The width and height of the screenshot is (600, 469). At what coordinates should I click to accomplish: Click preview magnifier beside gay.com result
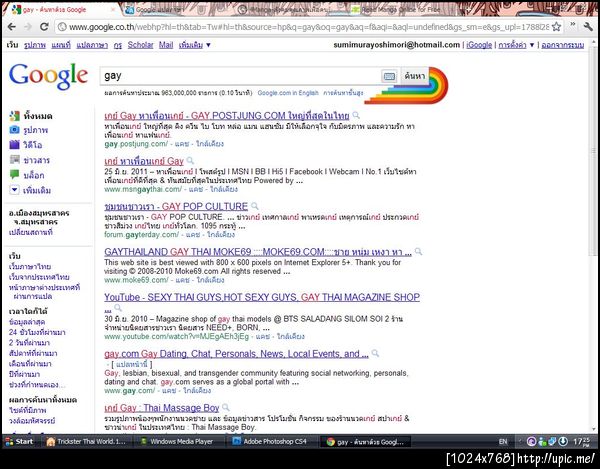pos(375,353)
